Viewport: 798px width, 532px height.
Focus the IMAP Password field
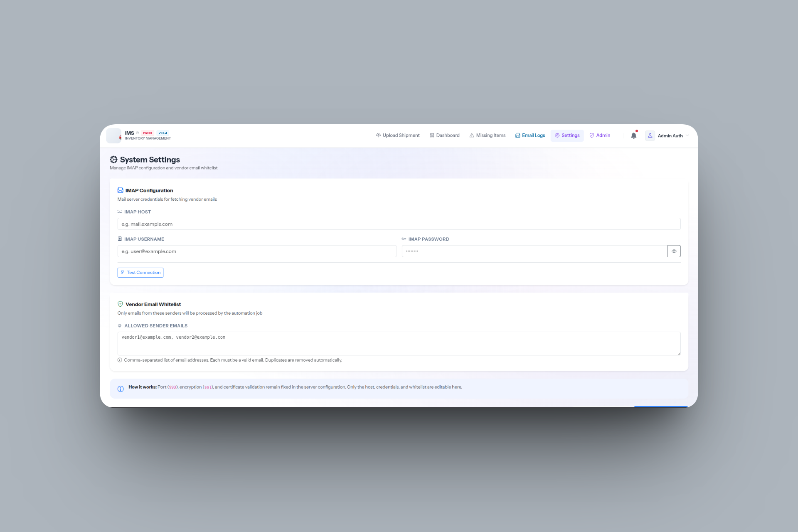pyautogui.click(x=534, y=251)
